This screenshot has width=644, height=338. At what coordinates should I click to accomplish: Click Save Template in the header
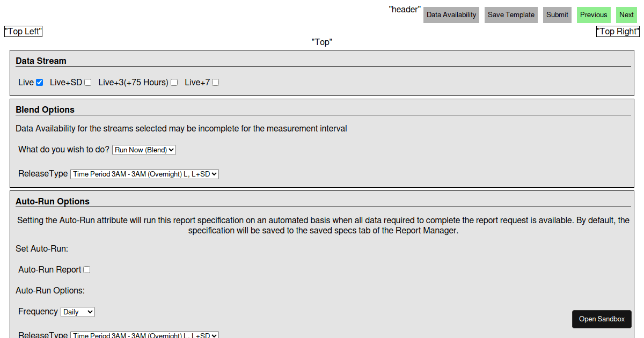(510, 14)
